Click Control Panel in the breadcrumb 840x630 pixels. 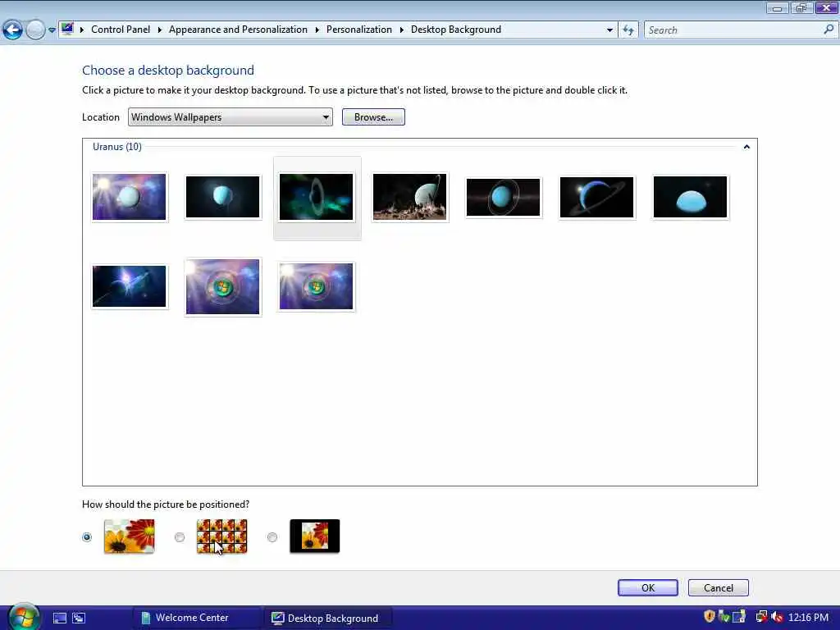tap(121, 30)
